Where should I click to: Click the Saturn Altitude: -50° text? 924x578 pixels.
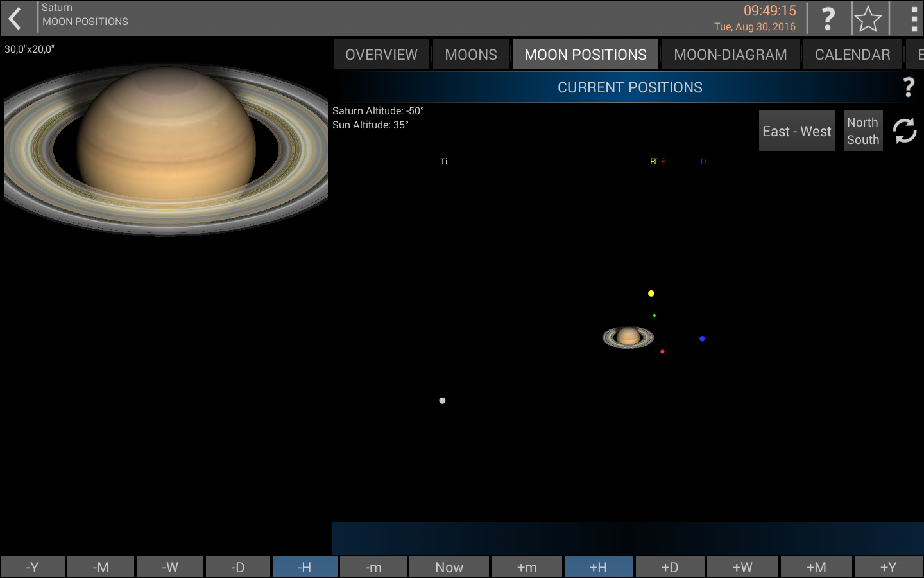(x=378, y=111)
